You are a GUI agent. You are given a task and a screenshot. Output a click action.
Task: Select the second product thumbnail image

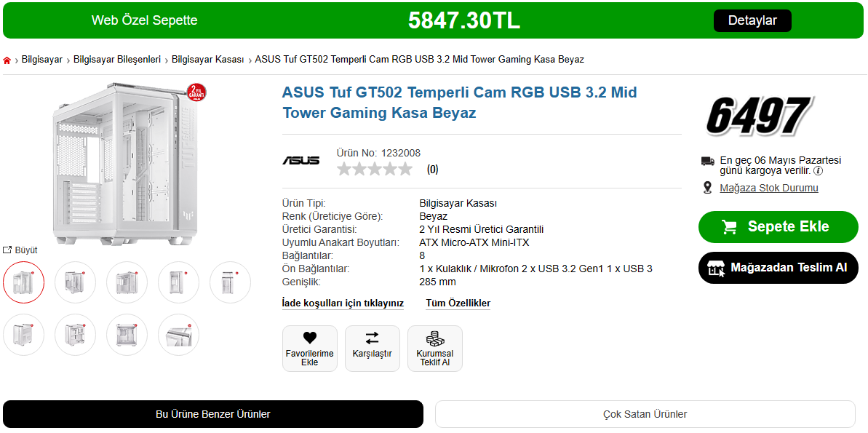click(x=76, y=282)
